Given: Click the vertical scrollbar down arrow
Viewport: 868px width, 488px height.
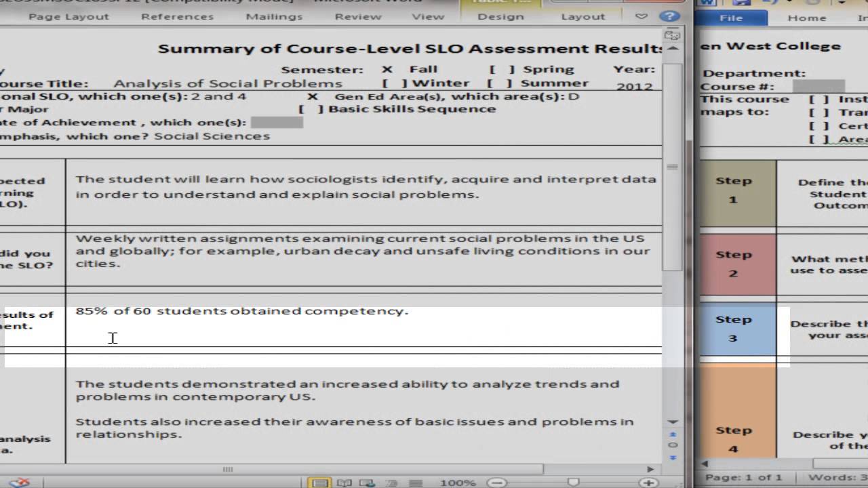Looking at the screenshot, I should (x=672, y=422).
